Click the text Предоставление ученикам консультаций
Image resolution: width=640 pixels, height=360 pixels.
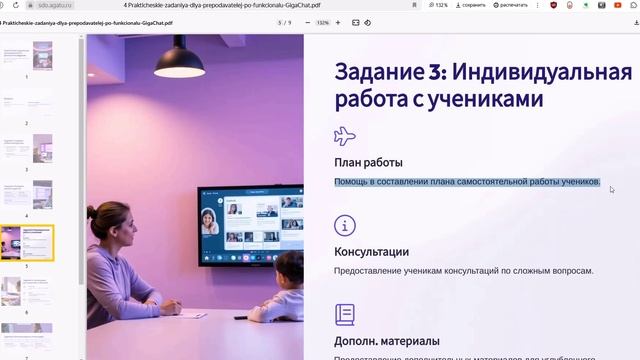(x=464, y=271)
